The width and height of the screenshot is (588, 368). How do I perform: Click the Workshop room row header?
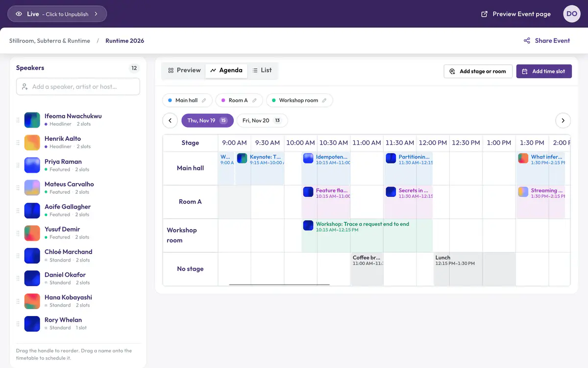190,236
